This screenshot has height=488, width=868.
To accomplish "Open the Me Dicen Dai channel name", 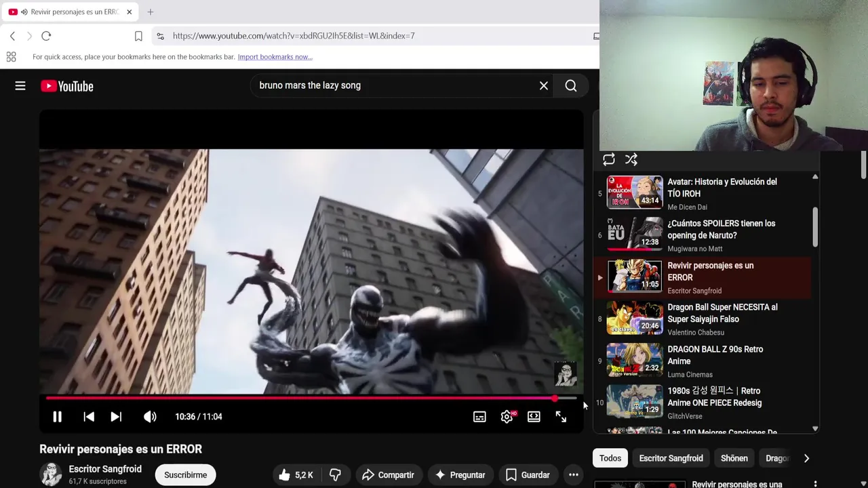I will (x=687, y=207).
